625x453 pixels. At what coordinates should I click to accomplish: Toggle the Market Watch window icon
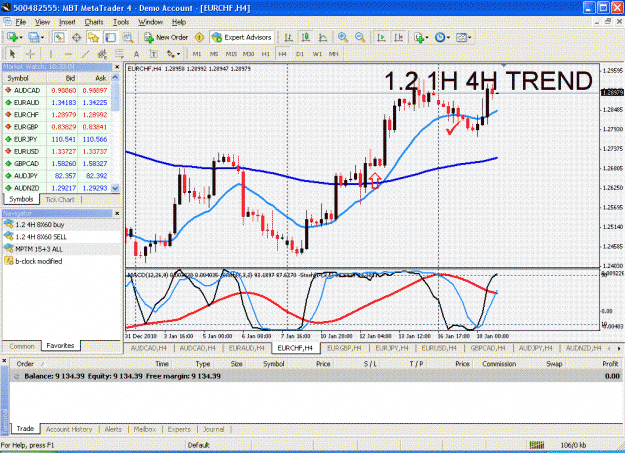tap(59, 37)
